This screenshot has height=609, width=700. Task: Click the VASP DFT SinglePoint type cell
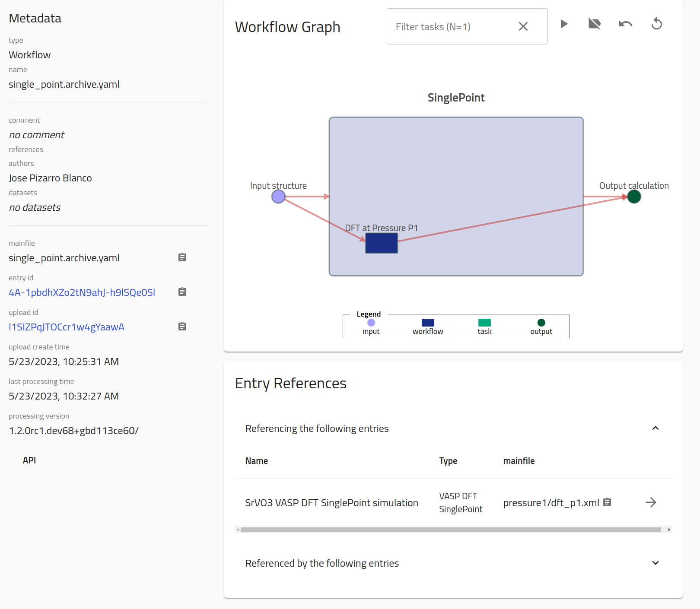461,502
